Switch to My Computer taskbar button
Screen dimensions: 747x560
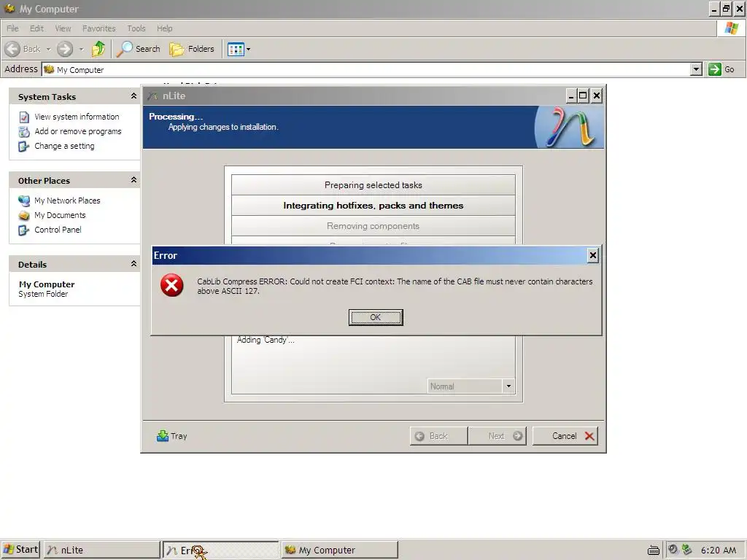pos(339,550)
